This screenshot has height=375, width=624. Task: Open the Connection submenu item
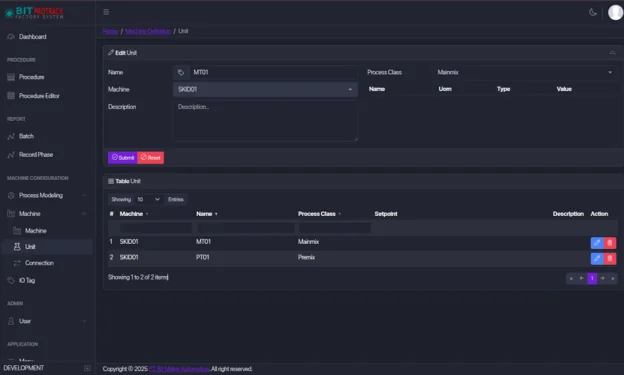39,263
